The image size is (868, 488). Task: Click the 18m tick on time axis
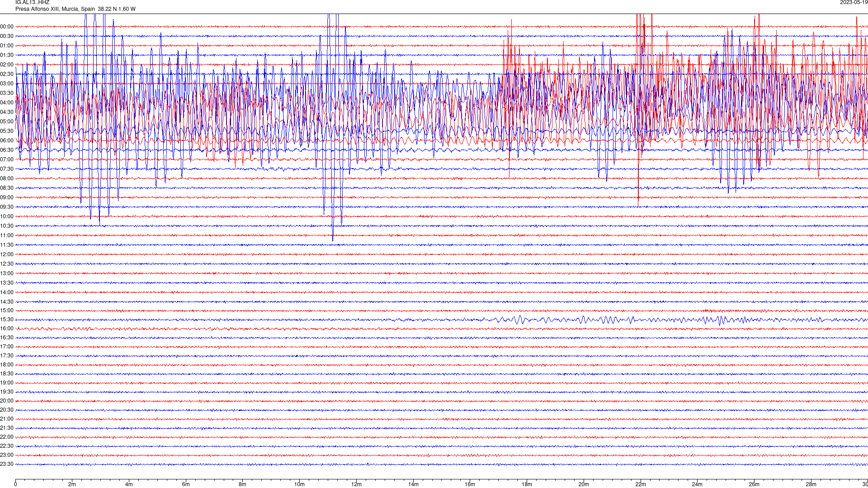(x=527, y=484)
